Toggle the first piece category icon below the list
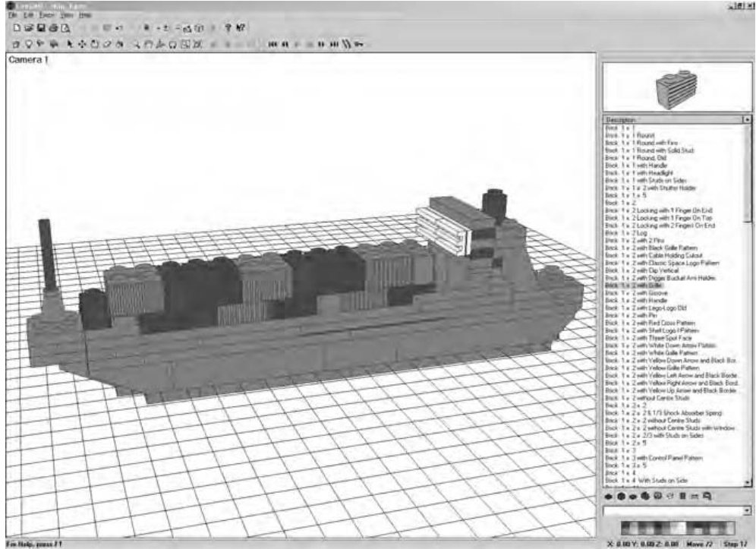The image size is (756, 549). [x=609, y=496]
